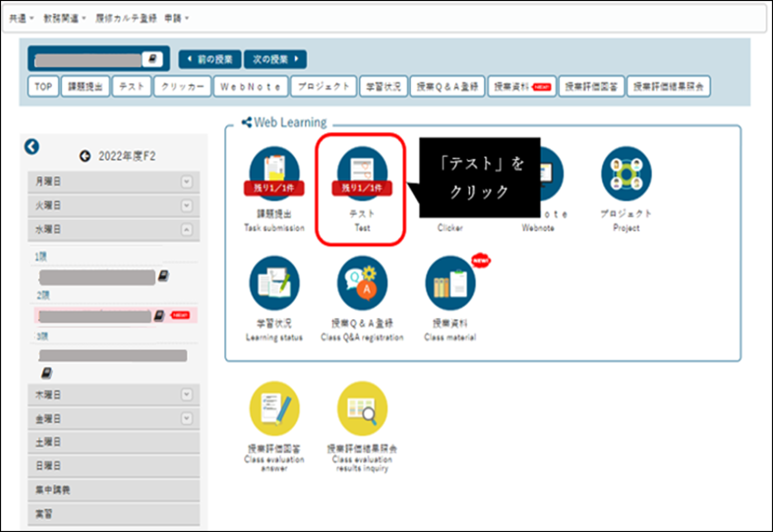
Task: Open the Learning status icon
Action: [x=274, y=283]
